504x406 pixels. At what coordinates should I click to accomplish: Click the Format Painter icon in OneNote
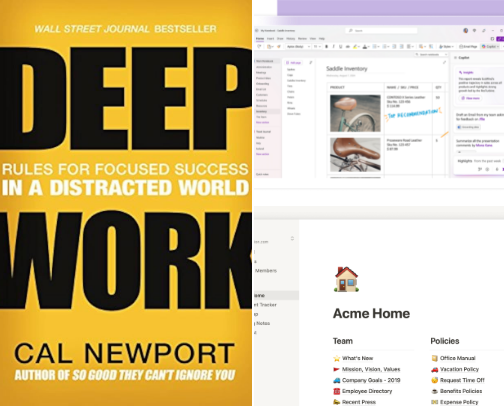279,47
